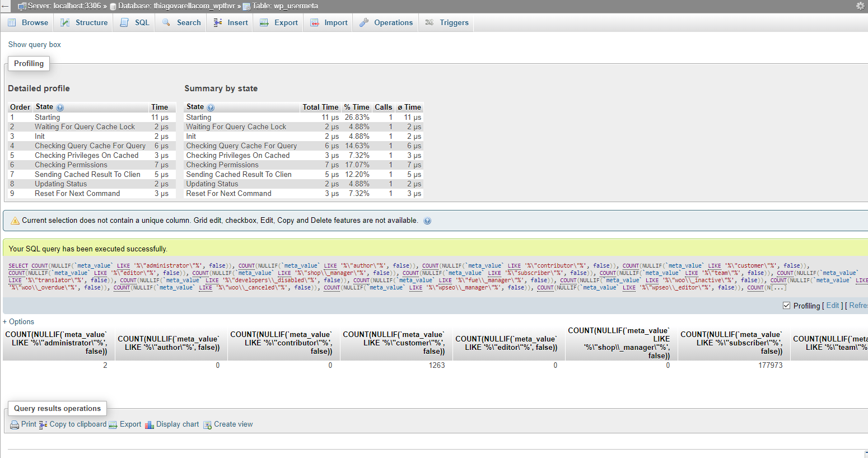The height and width of the screenshot is (458, 868).
Task: Click the Edit link next to Profiling
Action: pyautogui.click(x=833, y=305)
